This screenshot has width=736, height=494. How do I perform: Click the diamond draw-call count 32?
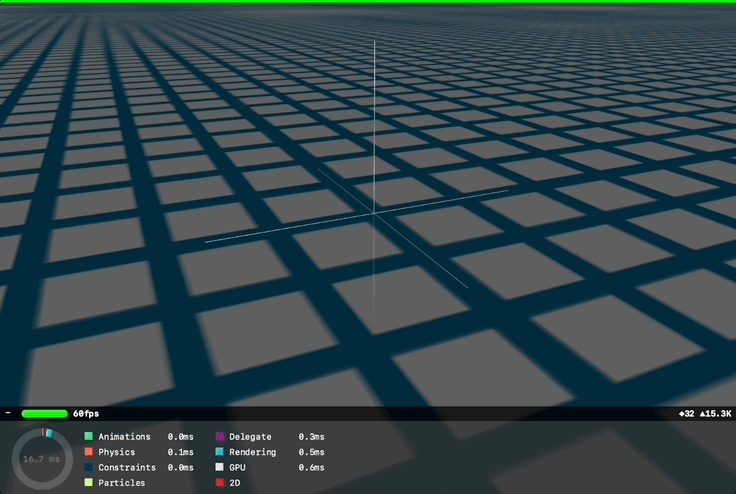pyautogui.click(x=686, y=414)
